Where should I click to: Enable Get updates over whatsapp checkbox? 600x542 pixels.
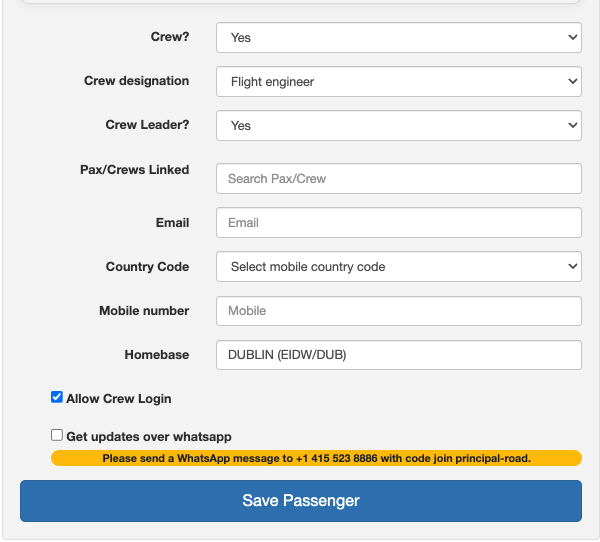(x=57, y=435)
